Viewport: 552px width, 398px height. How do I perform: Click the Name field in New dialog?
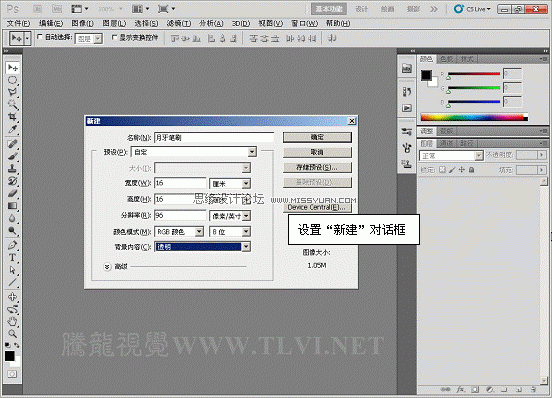coord(214,138)
